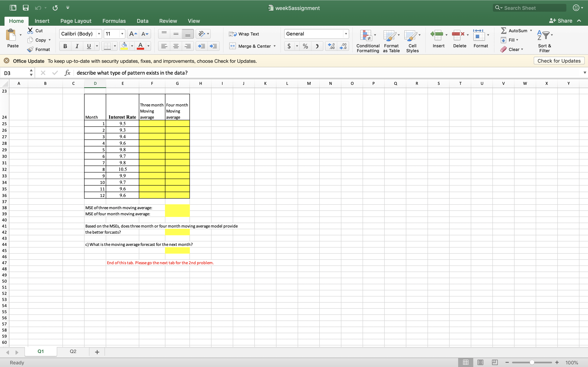588x367 pixels.
Task: Click the AutoSum icon
Action: (x=503, y=30)
